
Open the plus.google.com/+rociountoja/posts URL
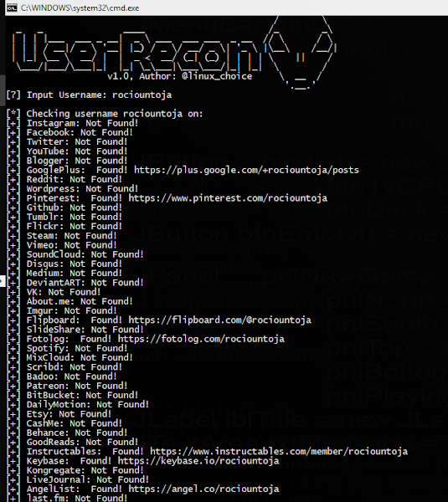[246, 170]
